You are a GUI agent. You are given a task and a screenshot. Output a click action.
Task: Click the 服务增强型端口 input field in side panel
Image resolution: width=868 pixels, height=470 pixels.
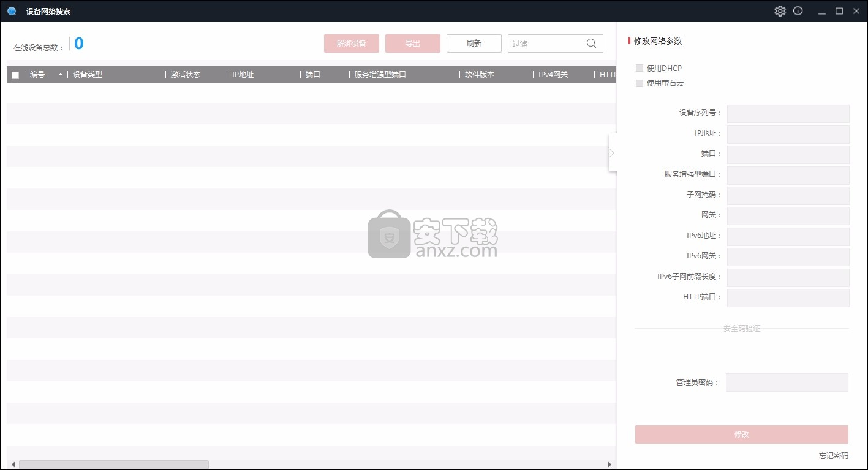pos(788,175)
